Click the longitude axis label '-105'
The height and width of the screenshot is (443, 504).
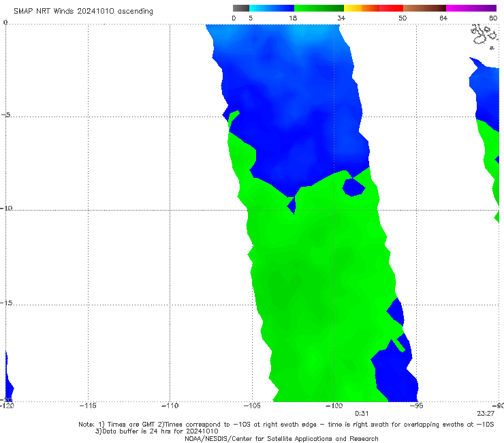click(x=252, y=406)
